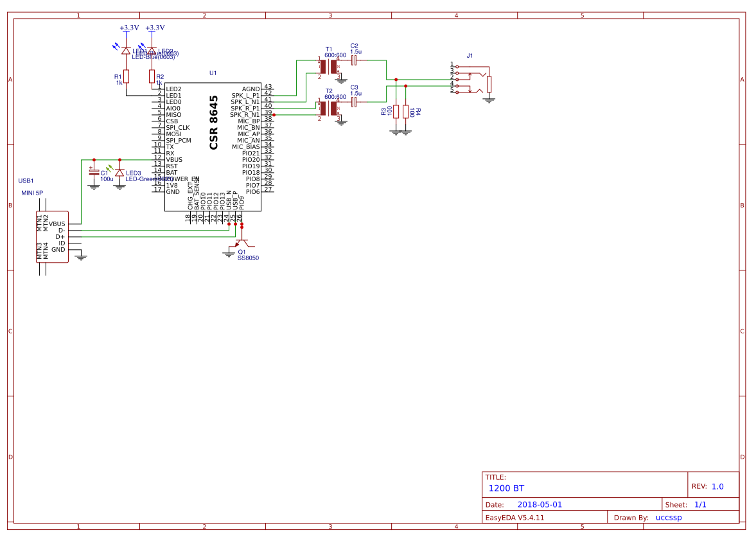Click the D- pin label on USB1
This screenshot has width=756, height=537.
pyautogui.click(x=62, y=231)
